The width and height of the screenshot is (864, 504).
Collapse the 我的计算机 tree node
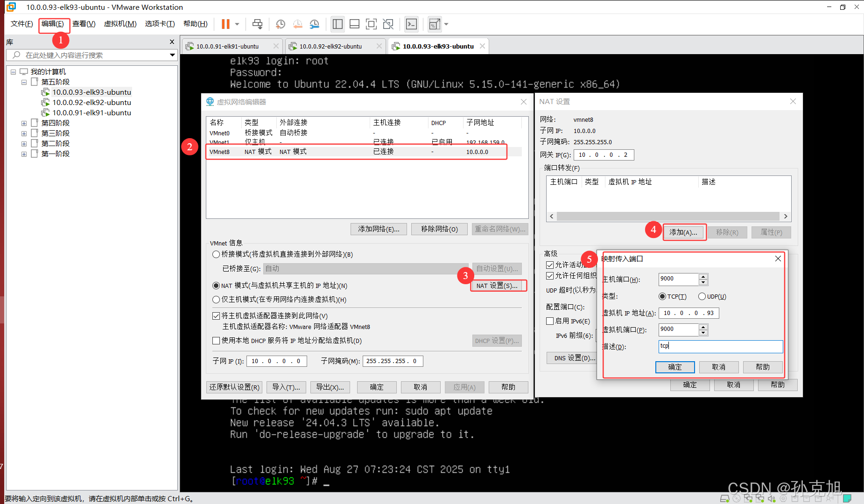14,72
